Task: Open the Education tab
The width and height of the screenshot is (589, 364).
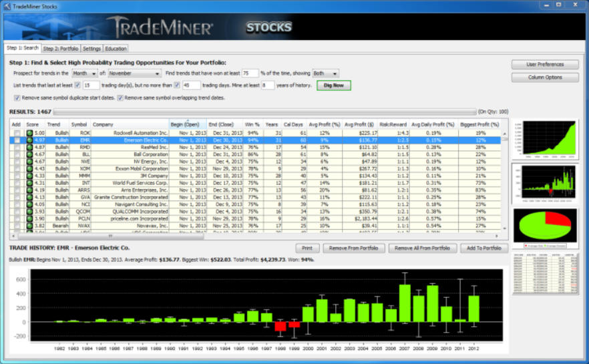Action: tap(116, 48)
